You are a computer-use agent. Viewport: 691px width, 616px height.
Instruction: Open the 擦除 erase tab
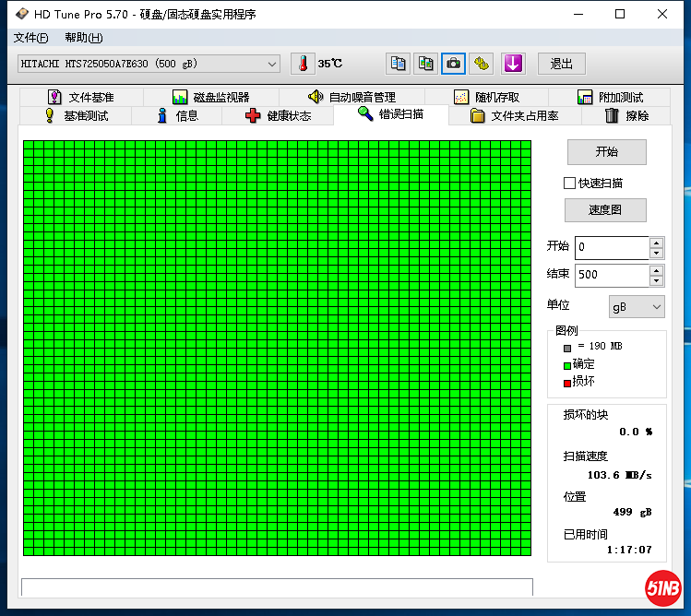627,115
